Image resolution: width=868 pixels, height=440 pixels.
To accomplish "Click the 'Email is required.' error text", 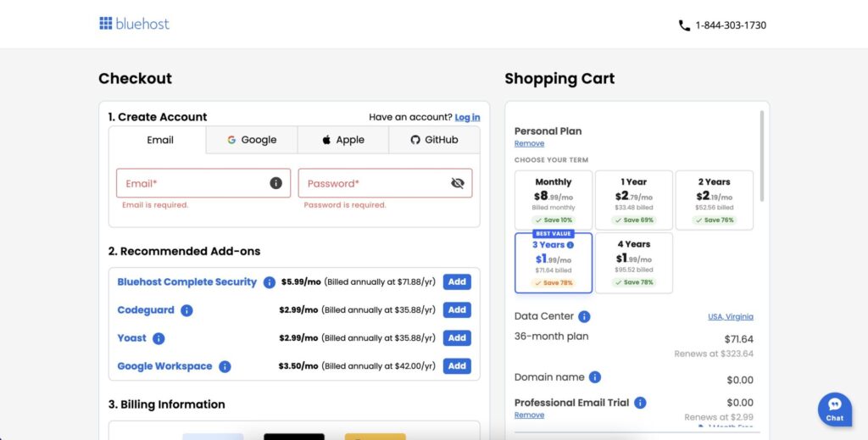I will (x=155, y=205).
